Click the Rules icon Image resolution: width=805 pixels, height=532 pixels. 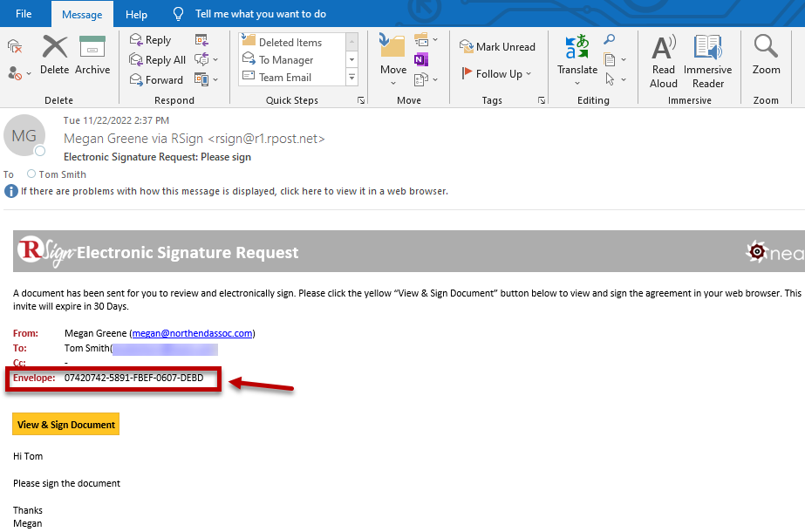[421, 39]
